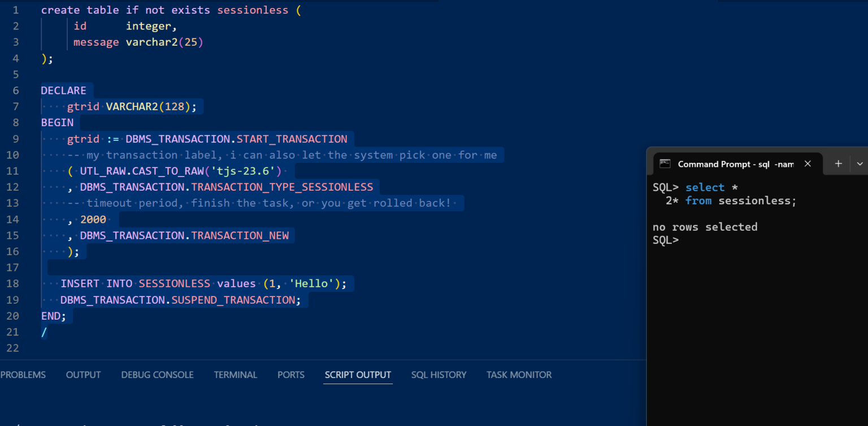Click line number 6 in the gutter
The image size is (868, 426).
[x=16, y=91]
